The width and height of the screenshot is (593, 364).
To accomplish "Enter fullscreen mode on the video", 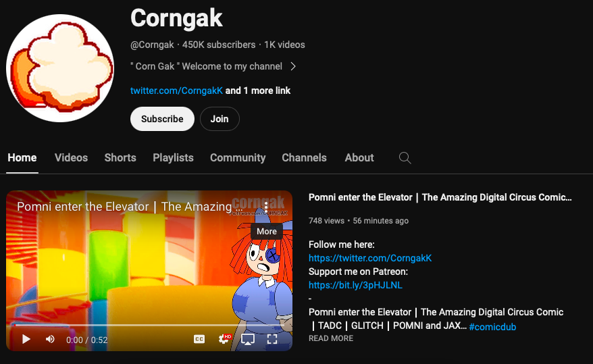I will (x=272, y=339).
